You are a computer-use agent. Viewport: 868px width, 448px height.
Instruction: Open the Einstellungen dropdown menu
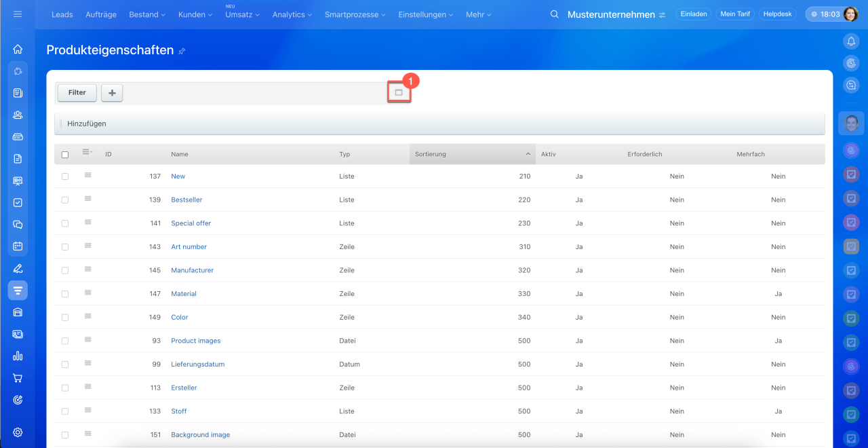coord(426,14)
